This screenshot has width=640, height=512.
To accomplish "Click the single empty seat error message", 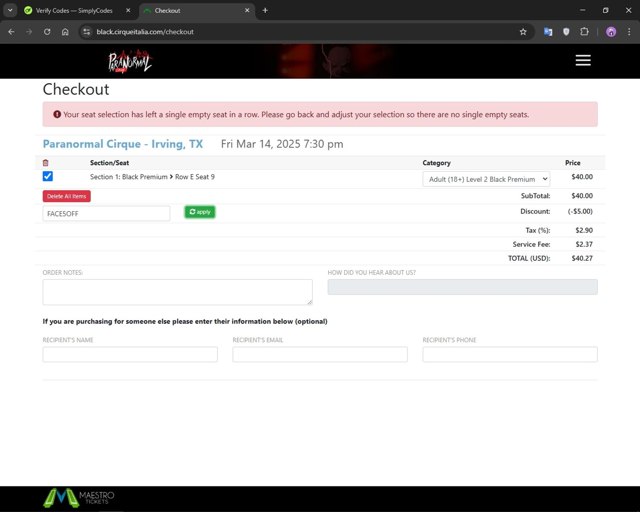I will click(320, 114).
